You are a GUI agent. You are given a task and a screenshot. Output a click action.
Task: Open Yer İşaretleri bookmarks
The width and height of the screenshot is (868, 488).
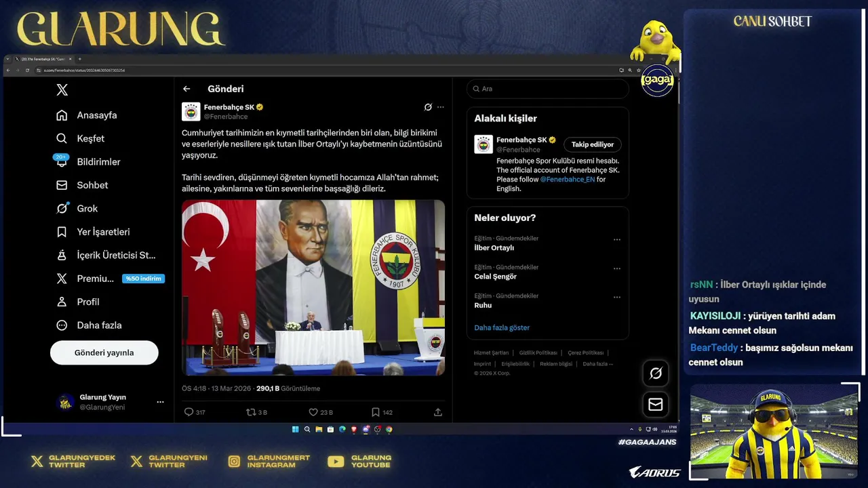(x=93, y=232)
